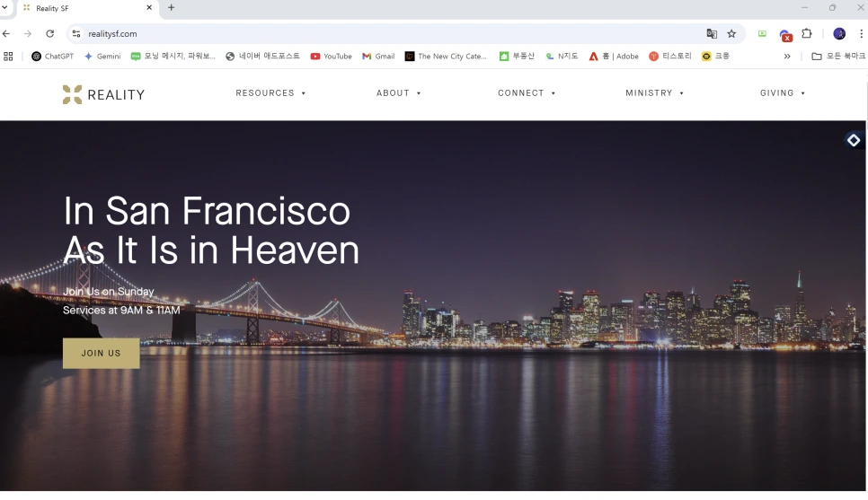Image resolution: width=868 pixels, height=500 pixels.
Task: Open a new browser tab
Action: 171,8
